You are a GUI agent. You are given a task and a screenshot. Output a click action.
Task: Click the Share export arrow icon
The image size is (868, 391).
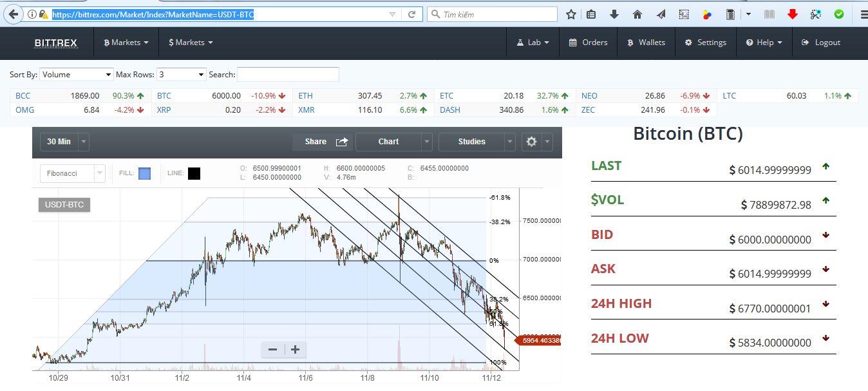342,142
